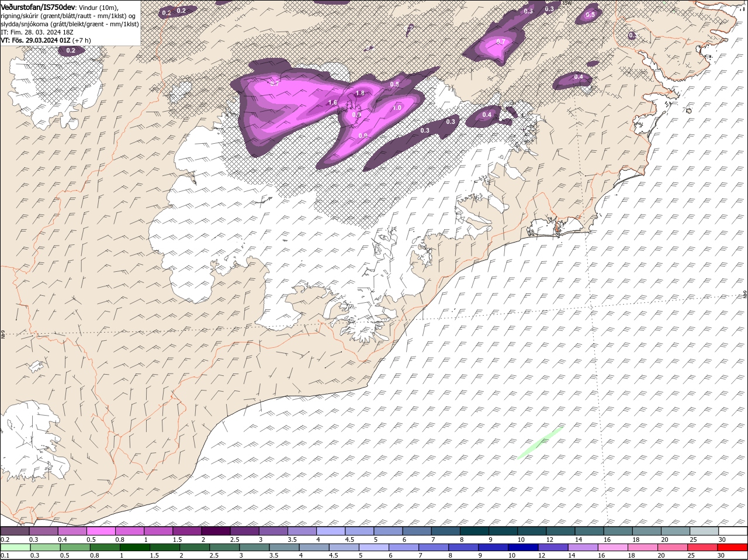
Task: Click the 1.0 snowfall value on the map
Action: pyautogui.click(x=397, y=108)
